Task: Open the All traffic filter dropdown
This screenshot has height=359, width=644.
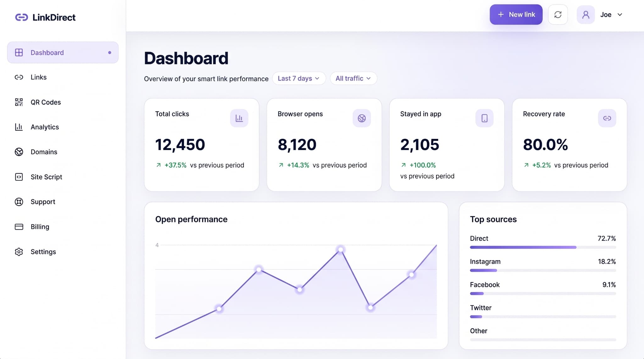Action: tap(353, 78)
